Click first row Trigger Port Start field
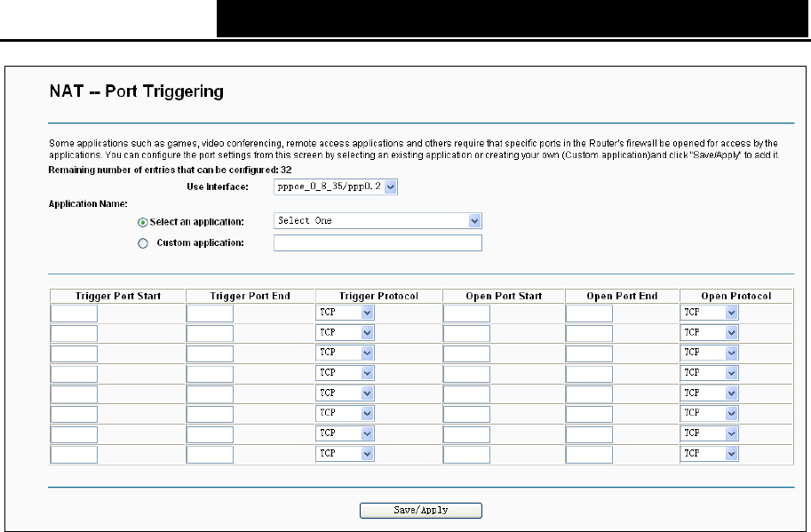Screen dimensions: 811x532 74,314
